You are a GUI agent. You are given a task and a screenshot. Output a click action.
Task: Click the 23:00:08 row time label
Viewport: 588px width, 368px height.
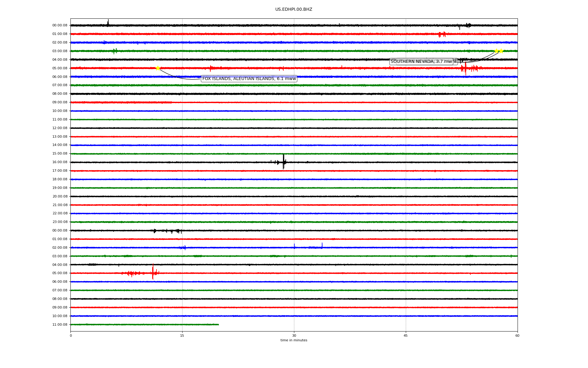(x=60, y=222)
